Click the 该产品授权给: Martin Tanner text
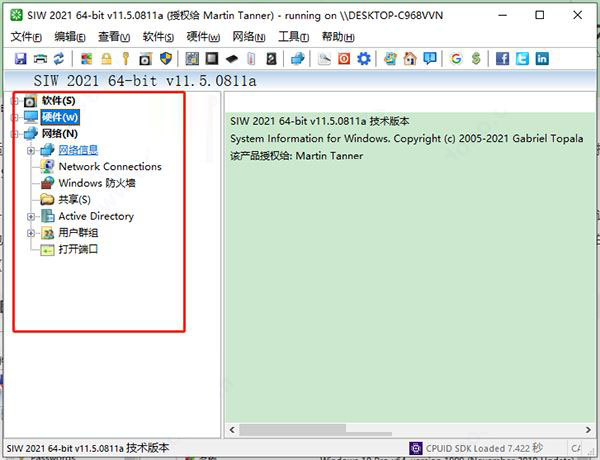 pyautogui.click(x=297, y=156)
